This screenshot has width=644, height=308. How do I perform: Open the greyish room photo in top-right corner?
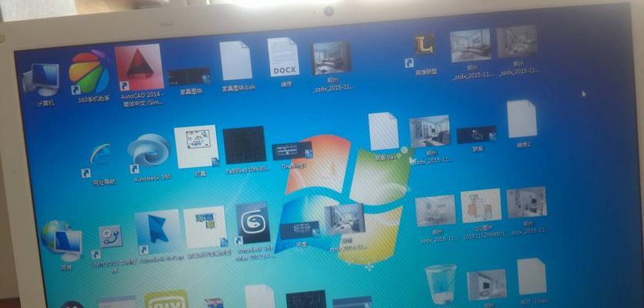[x=517, y=42]
